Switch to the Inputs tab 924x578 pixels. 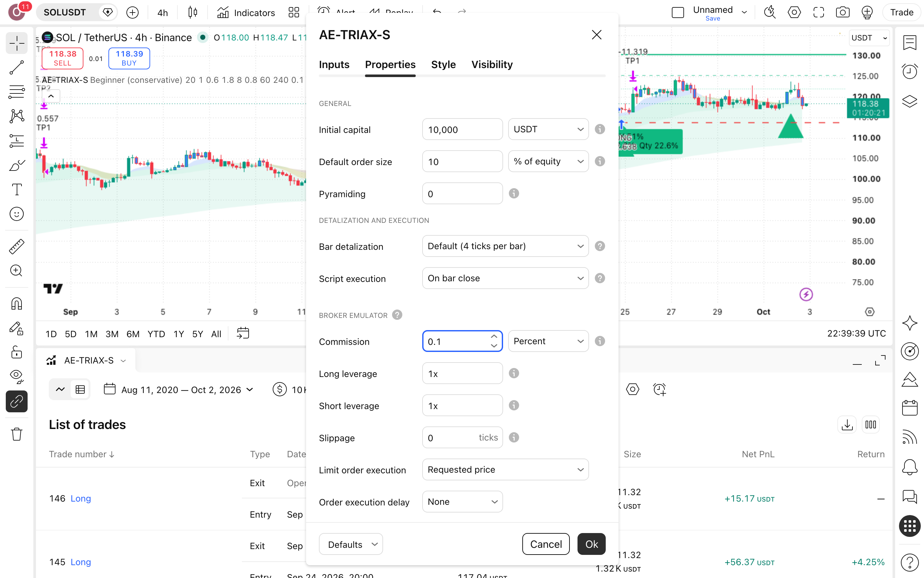coord(334,65)
